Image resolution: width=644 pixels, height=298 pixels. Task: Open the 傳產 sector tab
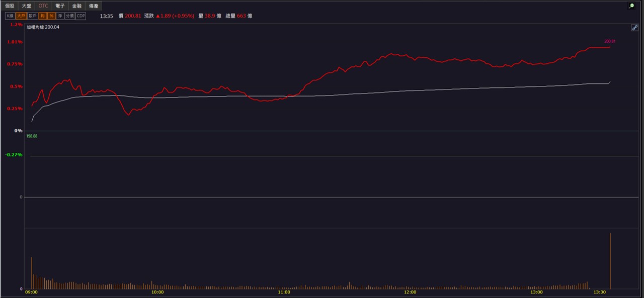click(94, 6)
